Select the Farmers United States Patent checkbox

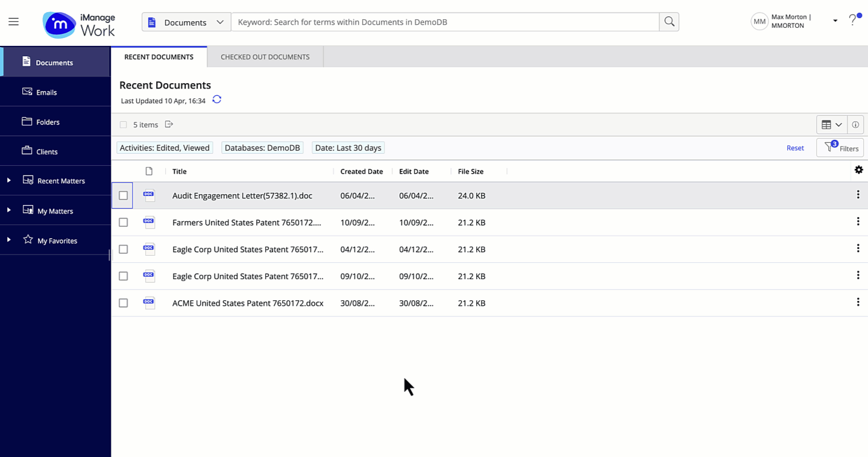(x=124, y=222)
